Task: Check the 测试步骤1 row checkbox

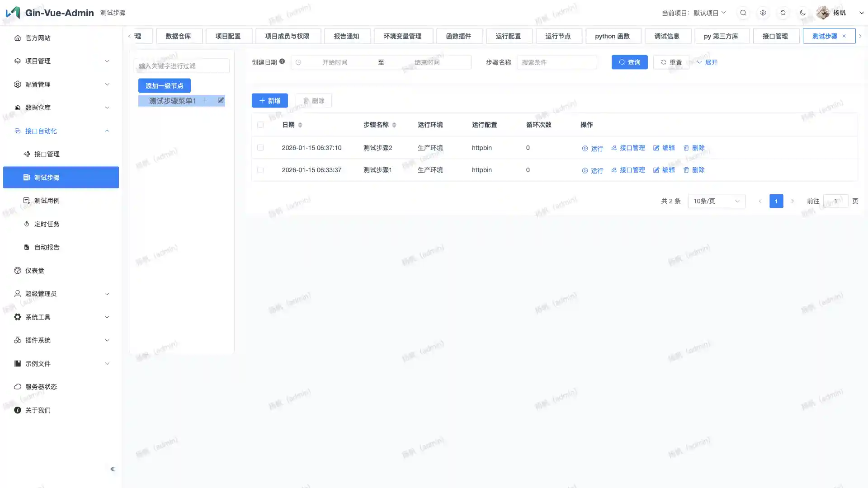Action: click(260, 170)
